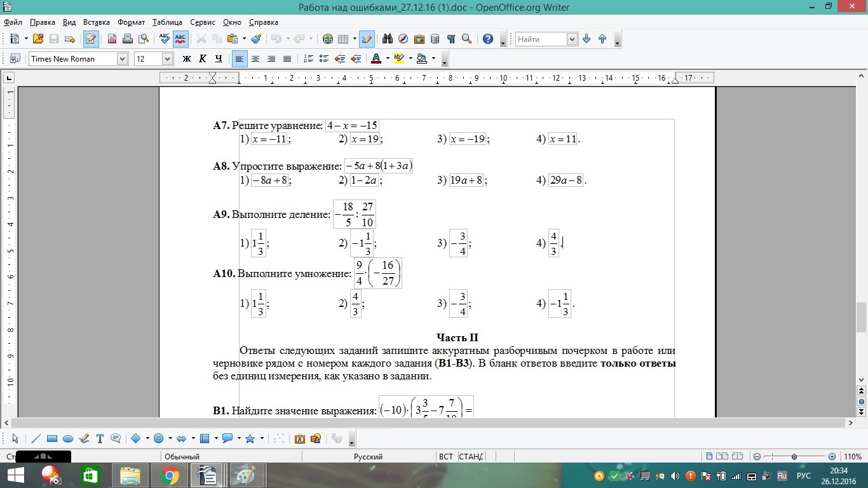Open the Data Sources icon
868x488 pixels.
435,39
